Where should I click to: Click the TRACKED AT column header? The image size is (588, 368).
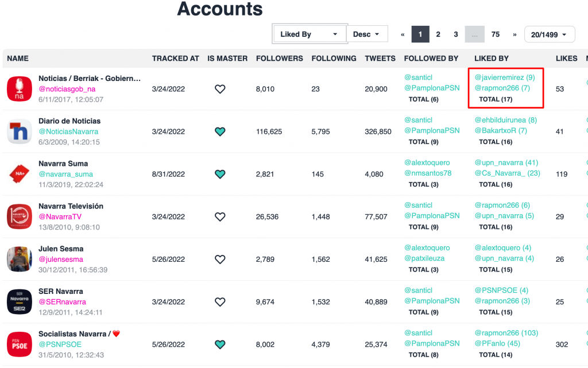pos(176,59)
